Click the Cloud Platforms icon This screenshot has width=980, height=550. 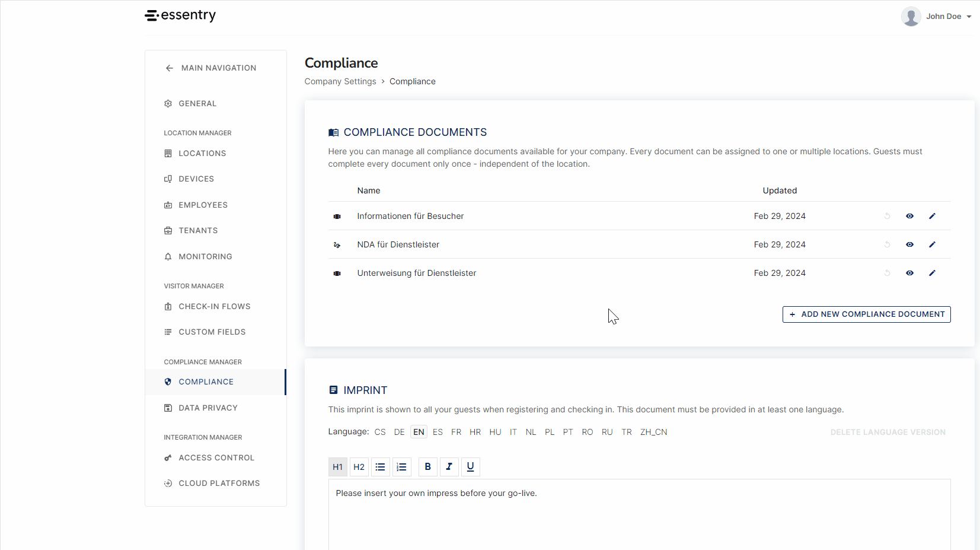click(x=168, y=484)
